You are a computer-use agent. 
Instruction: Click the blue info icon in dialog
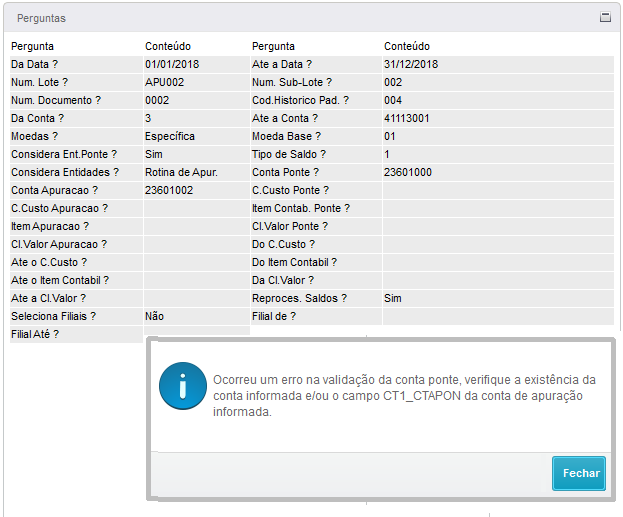click(x=183, y=385)
